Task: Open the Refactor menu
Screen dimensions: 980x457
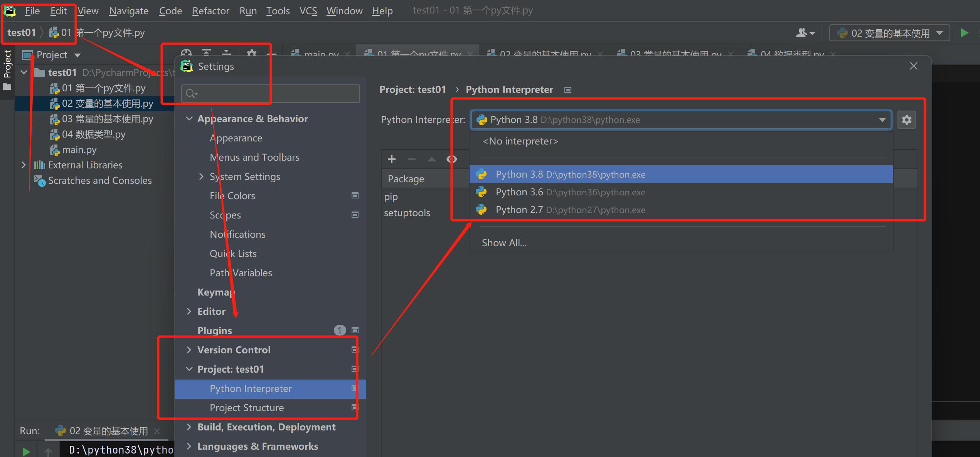Action: (x=210, y=11)
